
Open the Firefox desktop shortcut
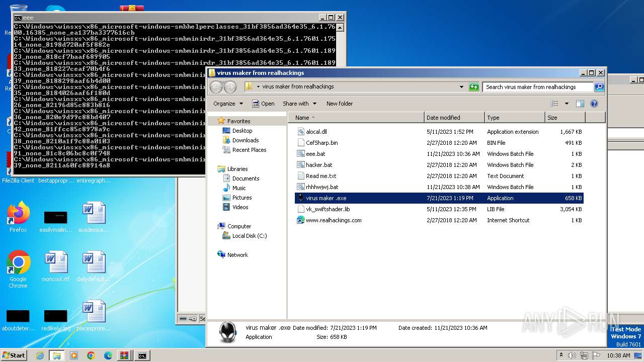pos(18,217)
